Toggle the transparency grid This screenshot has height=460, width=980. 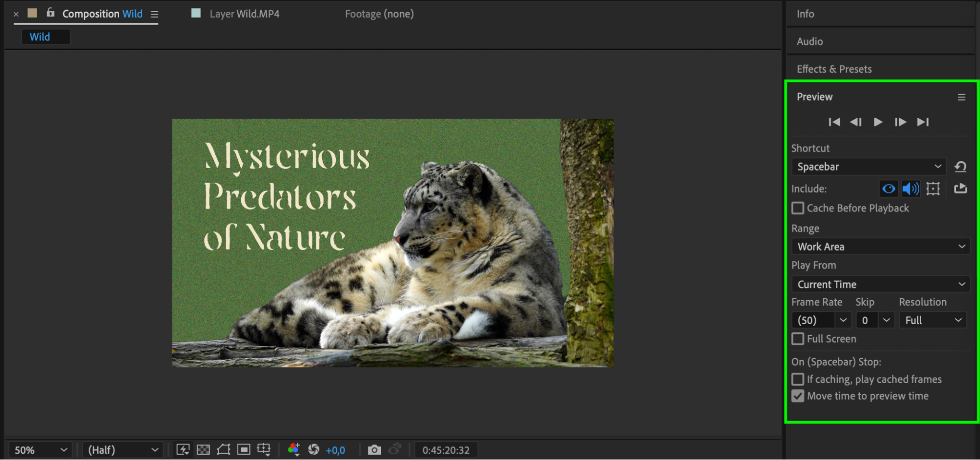point(203,450)
